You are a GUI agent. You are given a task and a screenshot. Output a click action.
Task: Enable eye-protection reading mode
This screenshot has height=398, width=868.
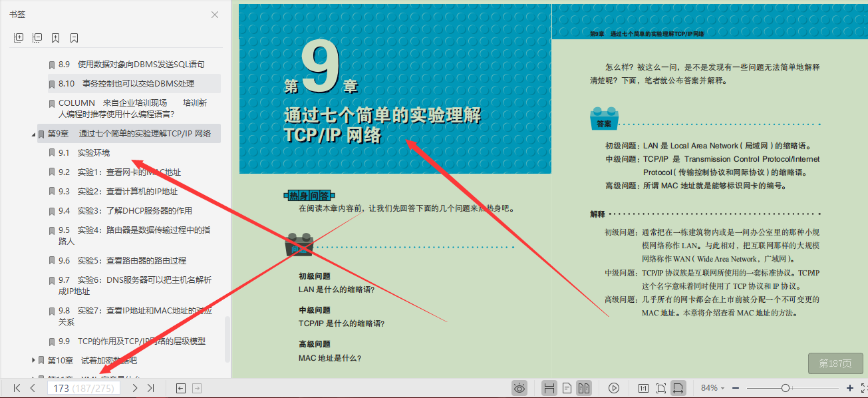520,387
